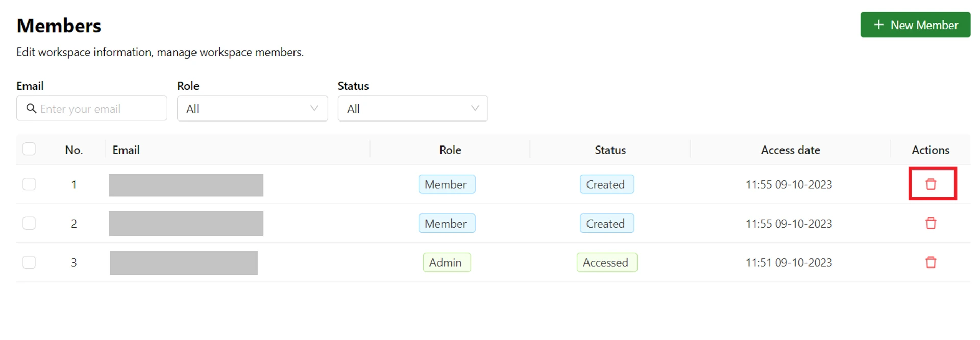Viewport: 980px width, 340px height.
Task: Click the Actions column header
Action: 930,150
